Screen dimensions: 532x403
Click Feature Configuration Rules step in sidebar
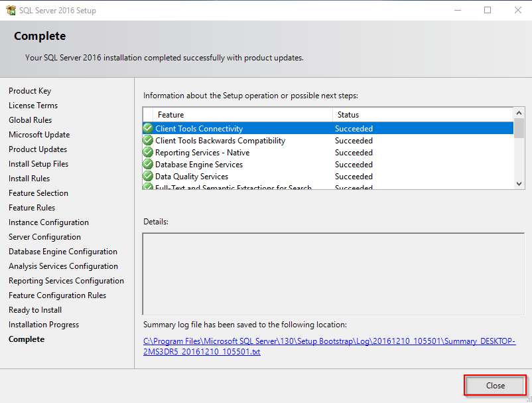coord(57,295)
